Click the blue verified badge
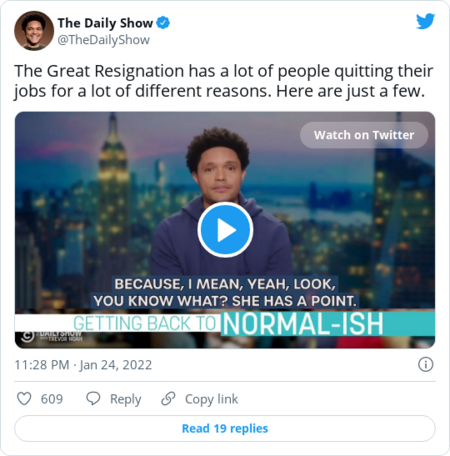This screenshot has height=456, width=450. [163, 23]
